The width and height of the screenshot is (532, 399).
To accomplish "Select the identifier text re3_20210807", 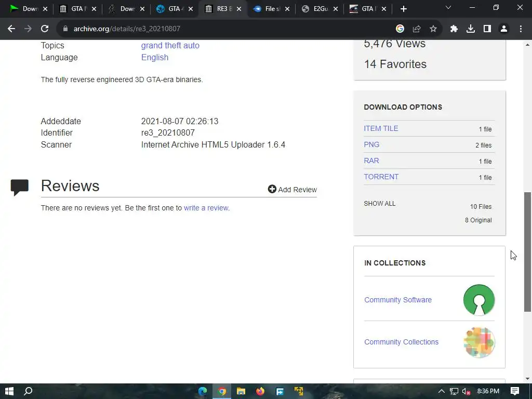I will point(168,132).
